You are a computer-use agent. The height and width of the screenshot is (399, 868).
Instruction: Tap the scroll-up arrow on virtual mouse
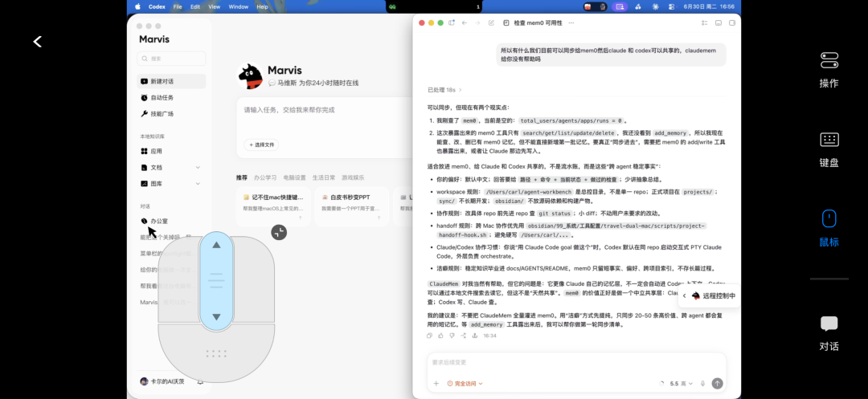216,245
